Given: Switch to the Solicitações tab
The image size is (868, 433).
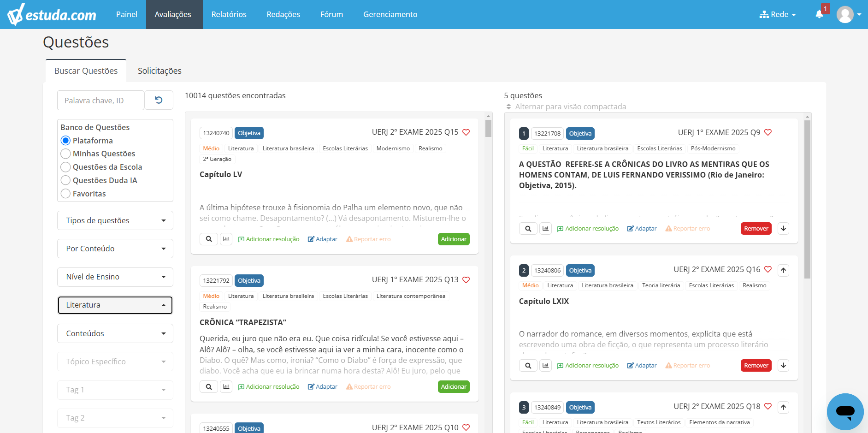Looking at the screenshot, I should pyautogui.click(x=159, y=71).
